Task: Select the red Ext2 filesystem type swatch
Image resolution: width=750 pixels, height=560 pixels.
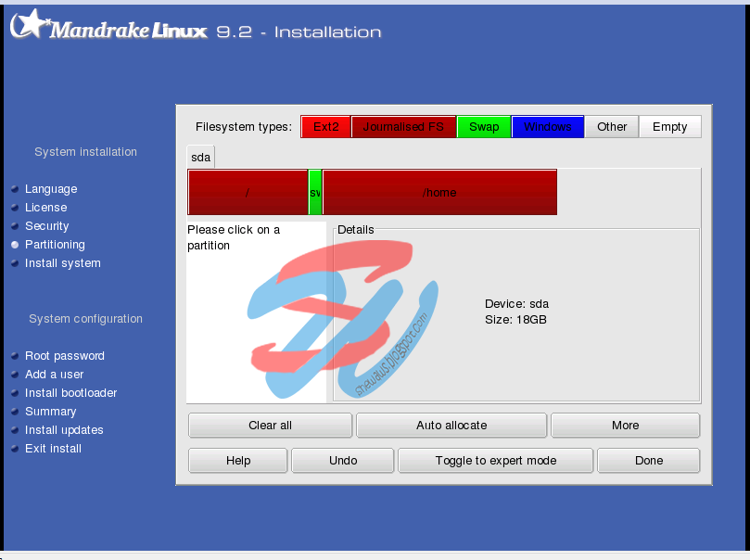Action: (x=325, y=126)
